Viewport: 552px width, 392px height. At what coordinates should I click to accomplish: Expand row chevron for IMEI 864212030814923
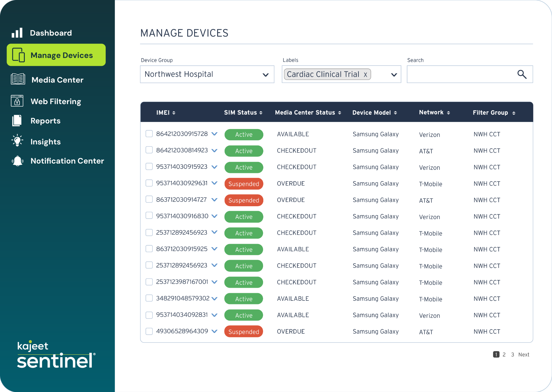[x=215, y=150]
